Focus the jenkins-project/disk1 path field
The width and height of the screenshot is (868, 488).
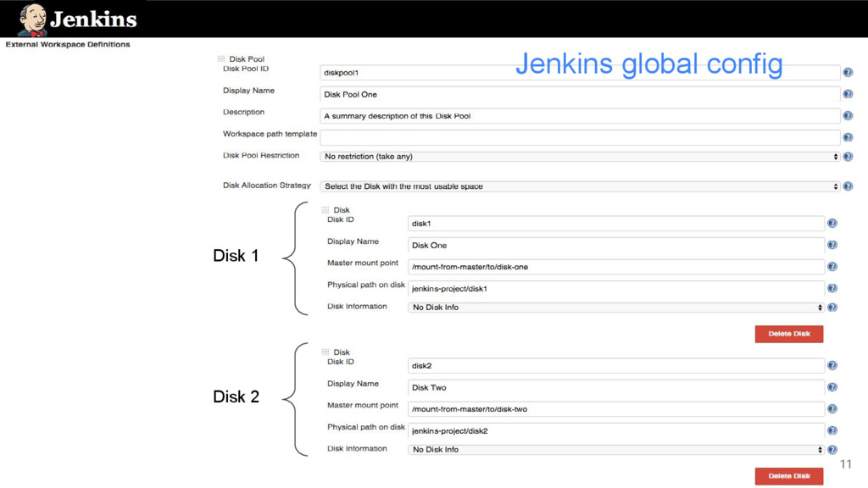coord(615,288)
